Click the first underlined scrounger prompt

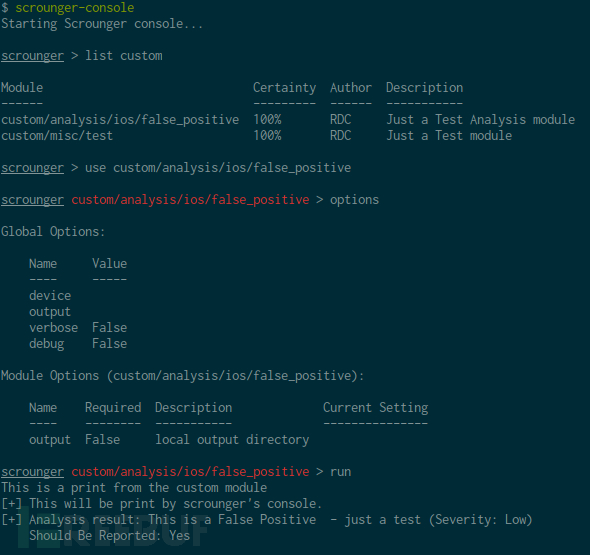tap(32, 56)
